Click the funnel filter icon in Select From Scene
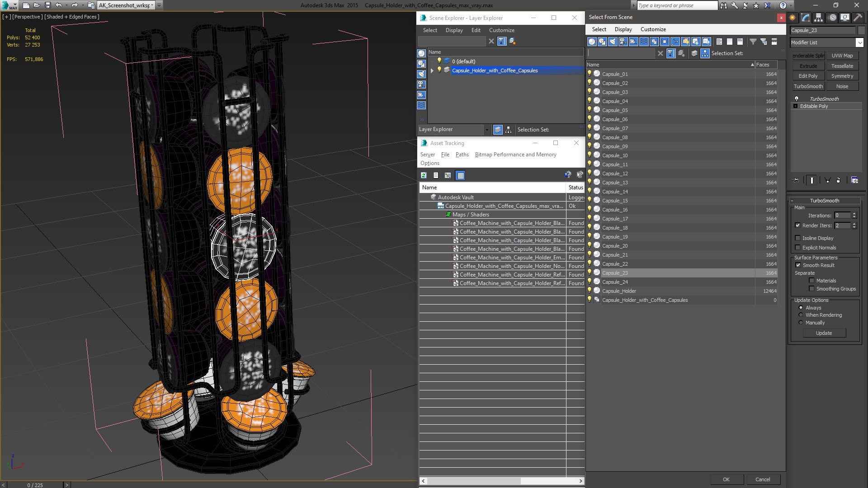Screen dimensions: 868x488 pos(753,42)
